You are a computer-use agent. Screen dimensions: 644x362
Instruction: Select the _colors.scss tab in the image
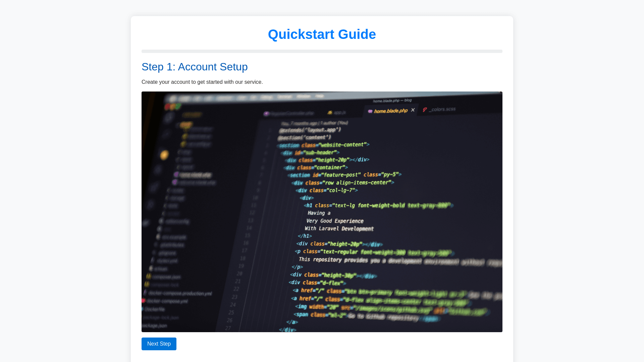(442, 109)
